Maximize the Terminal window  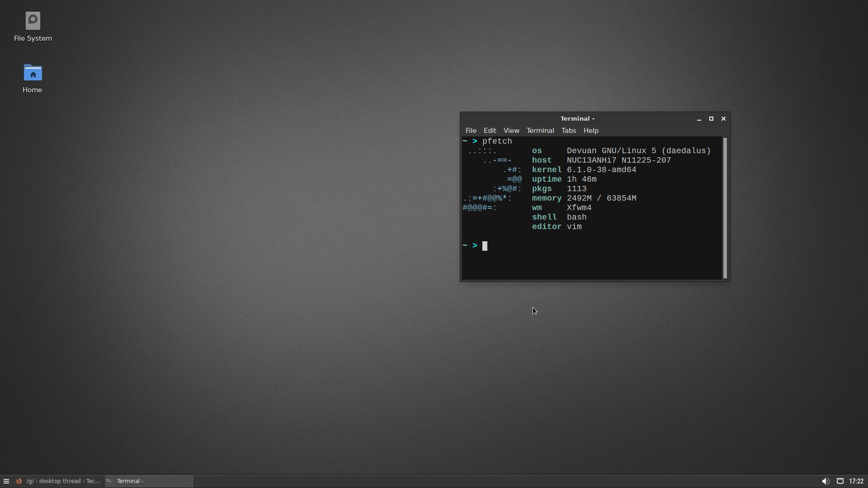711,119
